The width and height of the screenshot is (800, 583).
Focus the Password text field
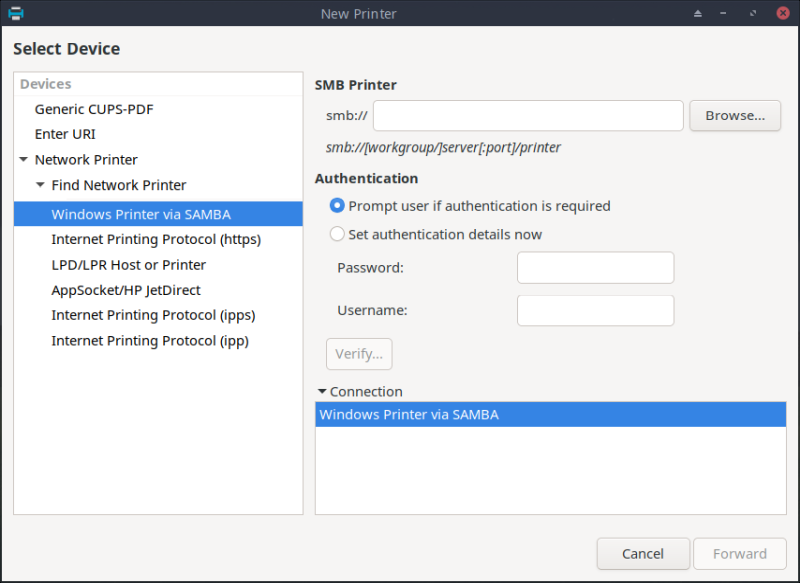coord(595,268)
